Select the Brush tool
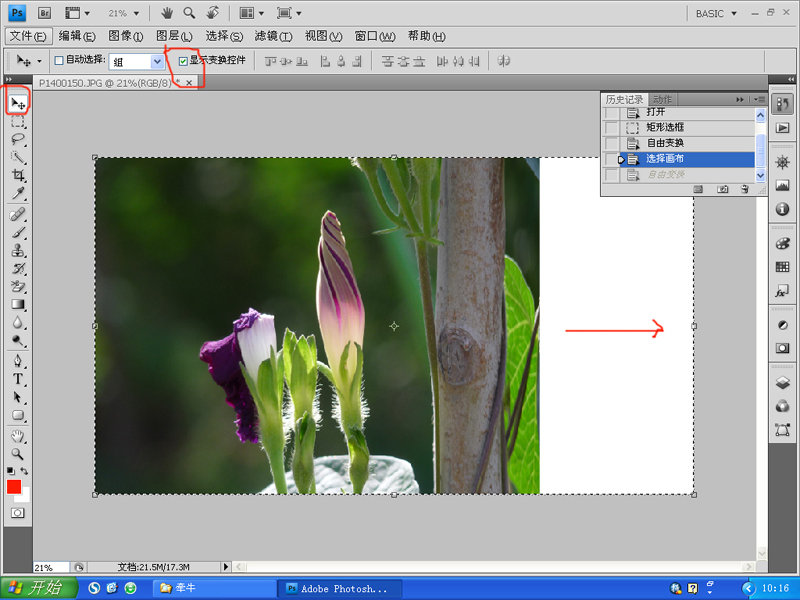Screen dimensions: 800x600 [x=18, y=232]
